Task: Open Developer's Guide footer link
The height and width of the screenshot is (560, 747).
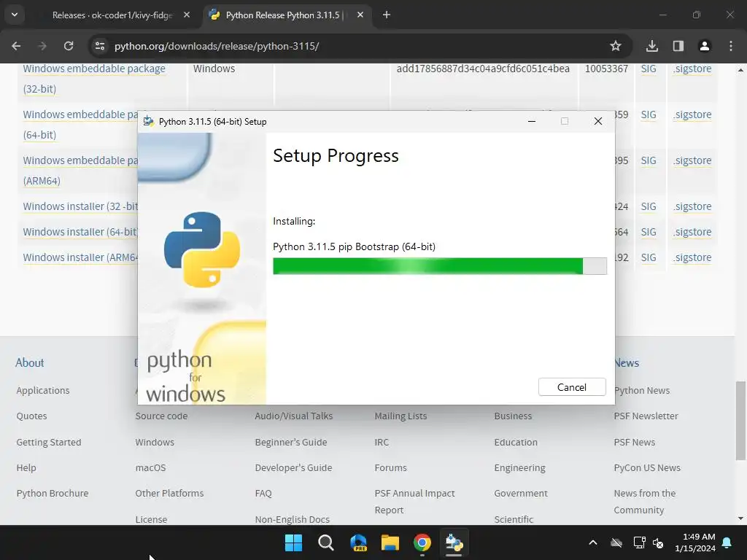Action: click(293, 468)
